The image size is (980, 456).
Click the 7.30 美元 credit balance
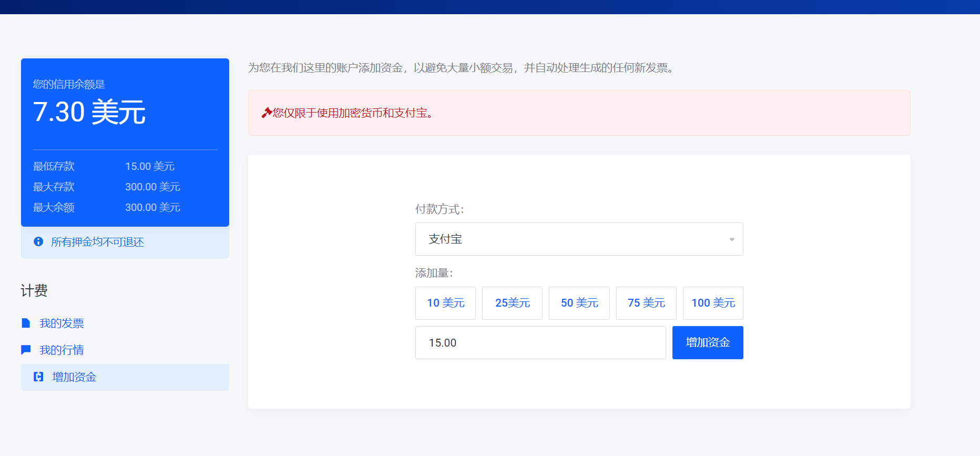click(x=89, y=112)
